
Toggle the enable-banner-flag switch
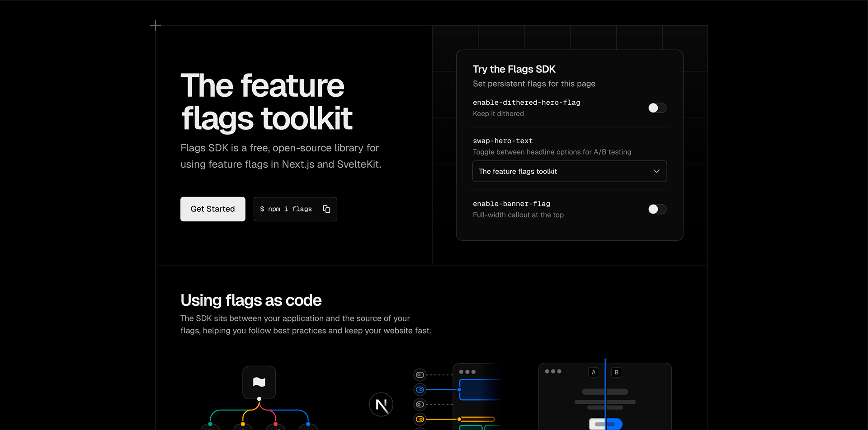tap(657, 209)
